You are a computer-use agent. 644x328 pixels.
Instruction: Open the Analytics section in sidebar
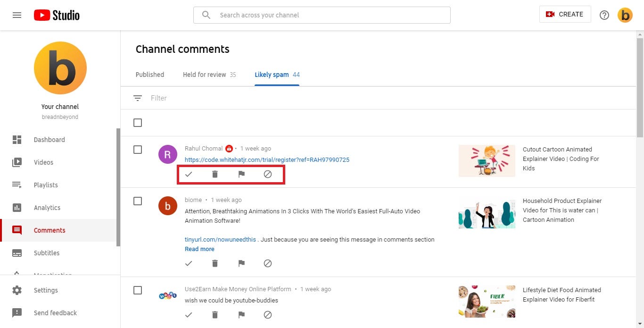tap(47, 208)
